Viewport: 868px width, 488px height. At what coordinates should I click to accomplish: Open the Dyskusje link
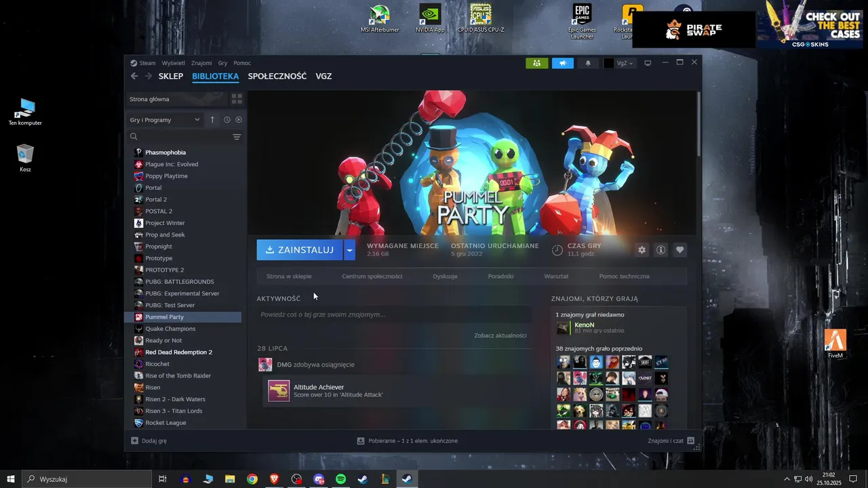coord(445,277)
